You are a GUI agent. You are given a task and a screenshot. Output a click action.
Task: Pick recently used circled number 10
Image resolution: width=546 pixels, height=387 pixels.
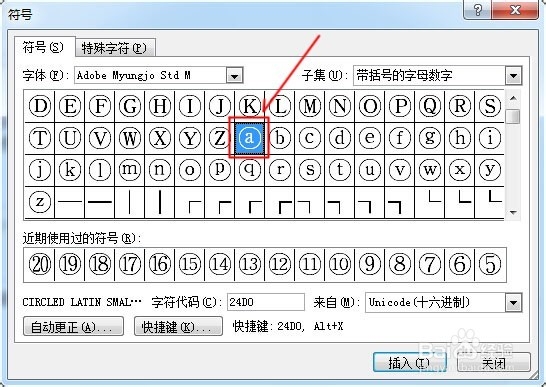coord(340,264)
